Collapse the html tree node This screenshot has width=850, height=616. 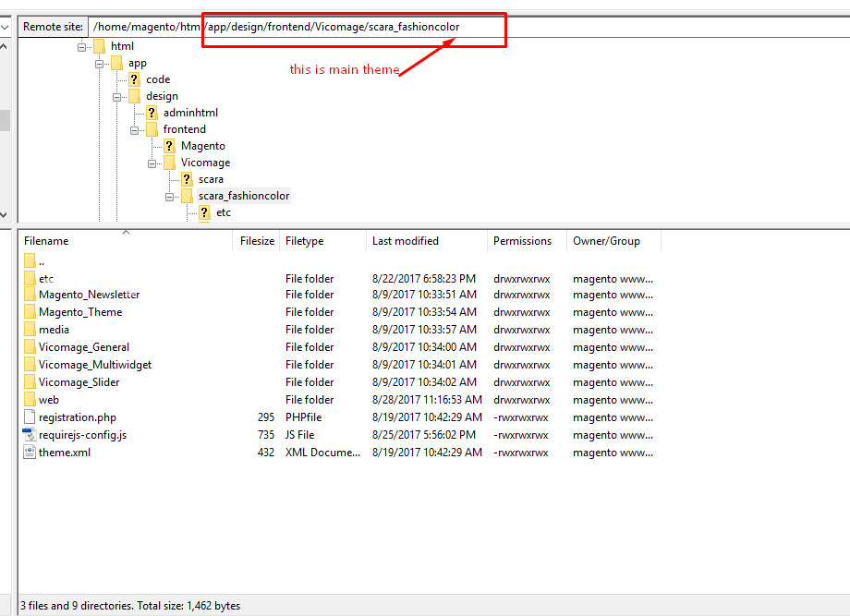(81, 47)
